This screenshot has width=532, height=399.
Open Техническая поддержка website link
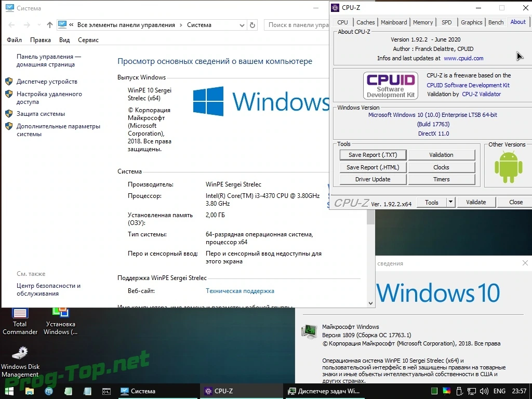pos(240,291)
